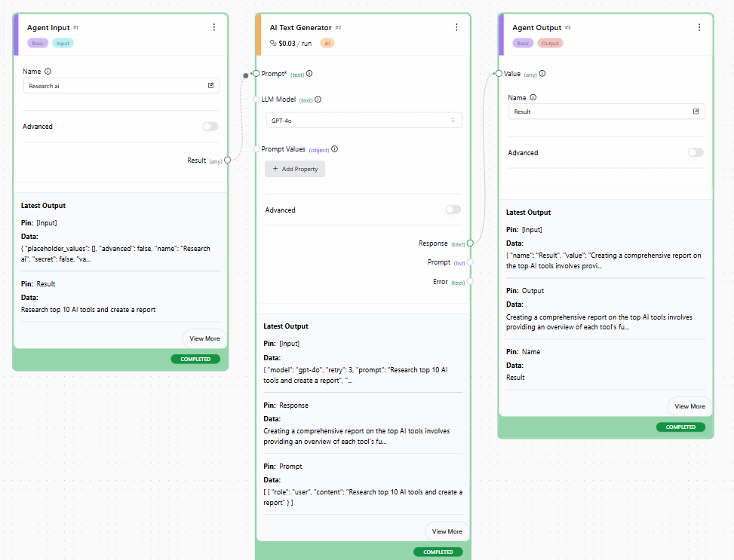Screen dimensions: 734x560
Task: Click the info icon beside Agent Output Name
Action: (533, 97)
